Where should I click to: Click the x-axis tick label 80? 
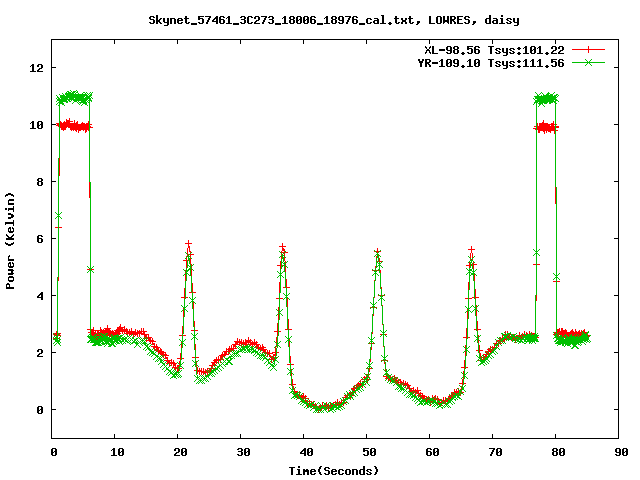[x=558, y=452]
